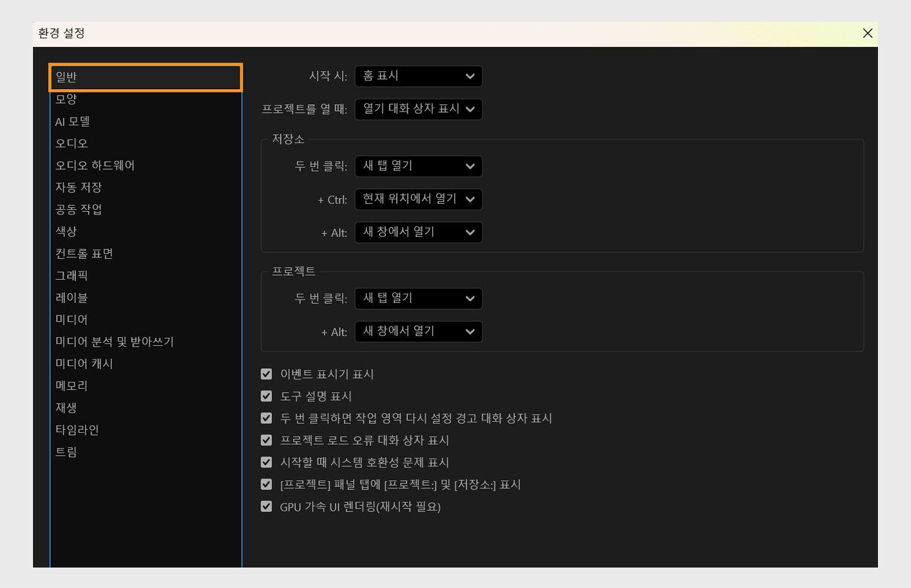
Task: Open the + Ctrl behavior dropdown
Action: (418, 199)
